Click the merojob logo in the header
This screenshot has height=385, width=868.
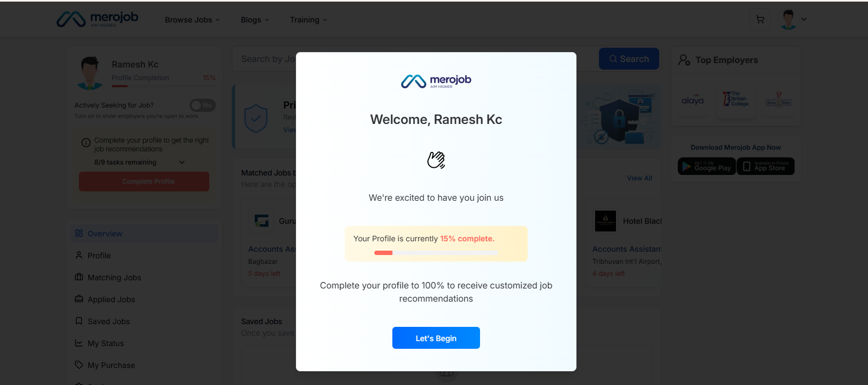[98, 19]
